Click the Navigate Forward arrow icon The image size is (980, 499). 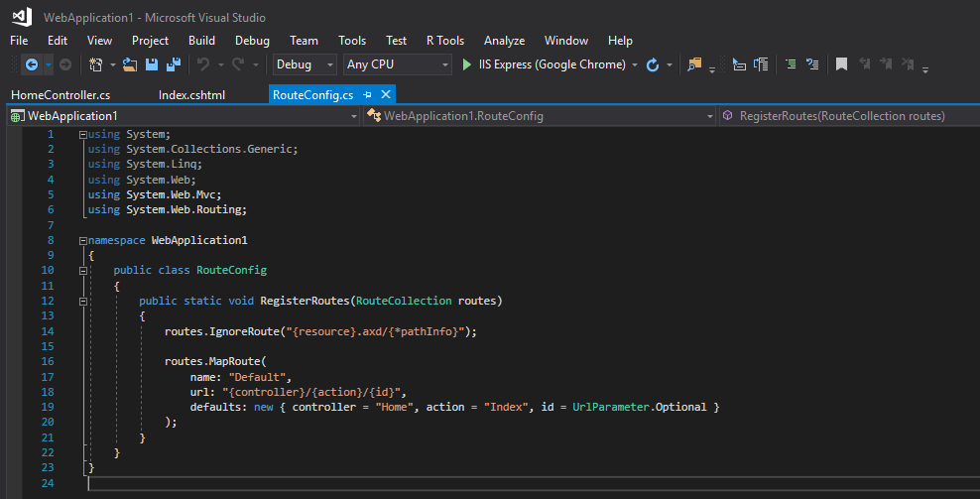[65, 64]
